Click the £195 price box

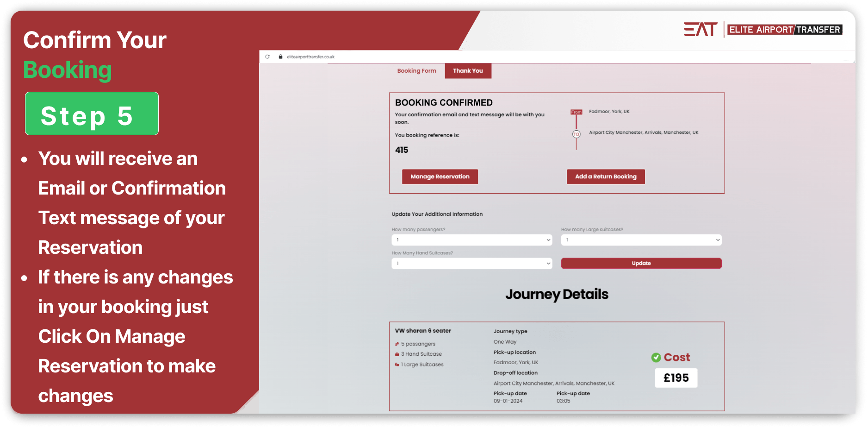[x=676, y=378]
